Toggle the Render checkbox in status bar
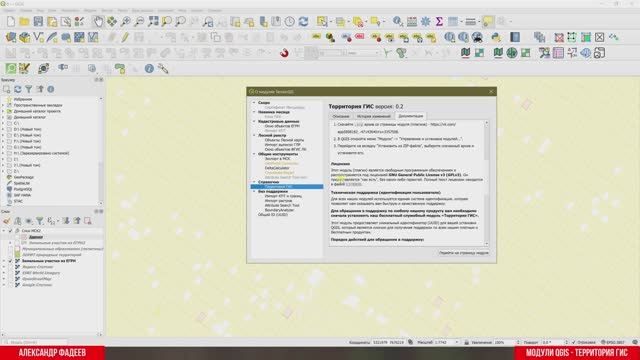Screen dimensions: 640x360 (x=573, y=342)
